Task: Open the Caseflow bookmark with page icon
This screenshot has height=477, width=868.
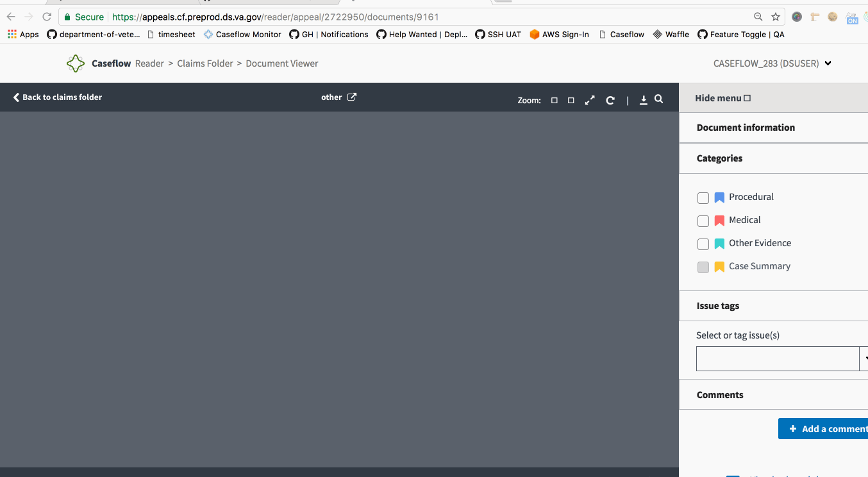Action: [621, 35]
